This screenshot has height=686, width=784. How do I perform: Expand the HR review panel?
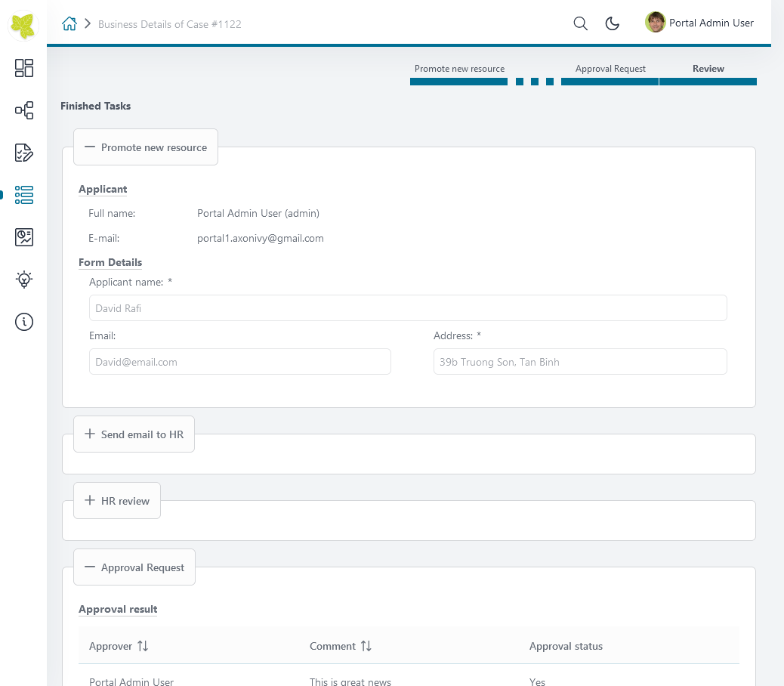point(117,500)
